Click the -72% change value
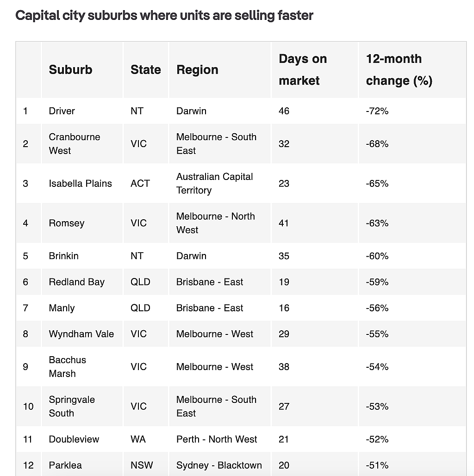 (x=377, y=111)
